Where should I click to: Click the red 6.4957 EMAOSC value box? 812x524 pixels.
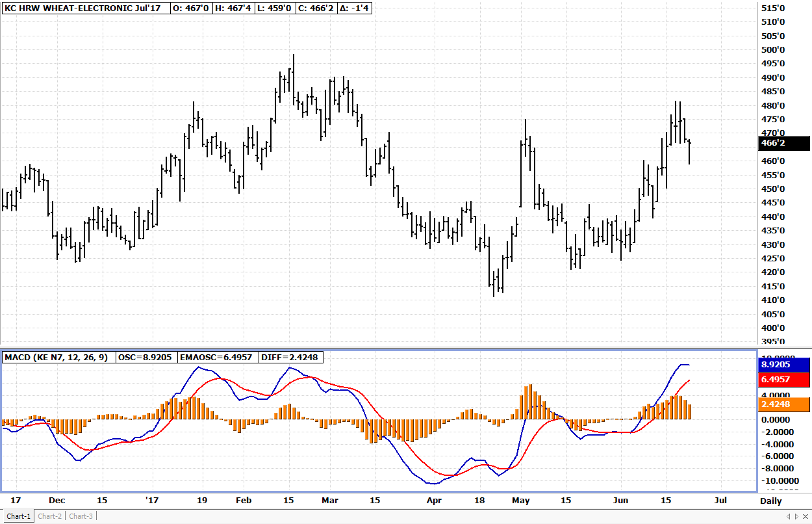[x=783, y=379]
